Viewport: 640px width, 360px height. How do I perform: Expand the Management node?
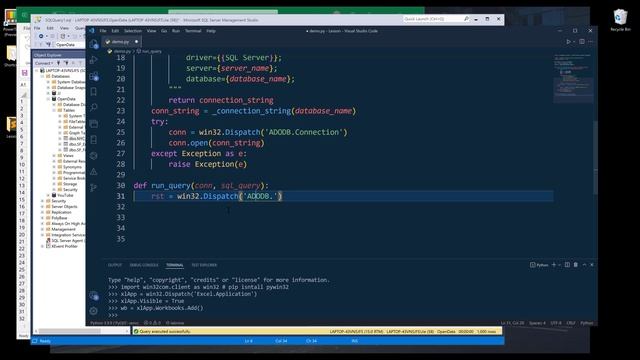click(x=42, y=229)
